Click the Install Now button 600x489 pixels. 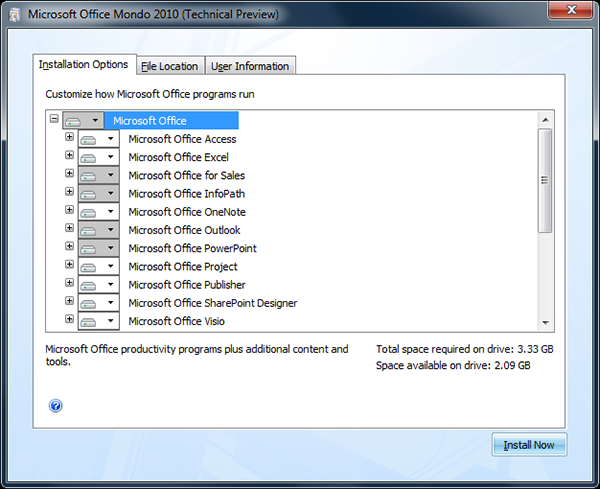529,445
